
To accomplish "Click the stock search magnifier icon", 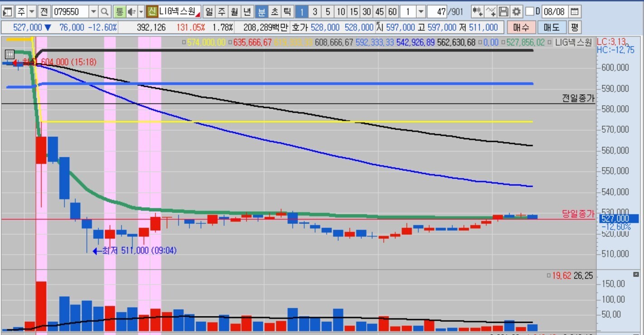I will (x=105, y=12).
